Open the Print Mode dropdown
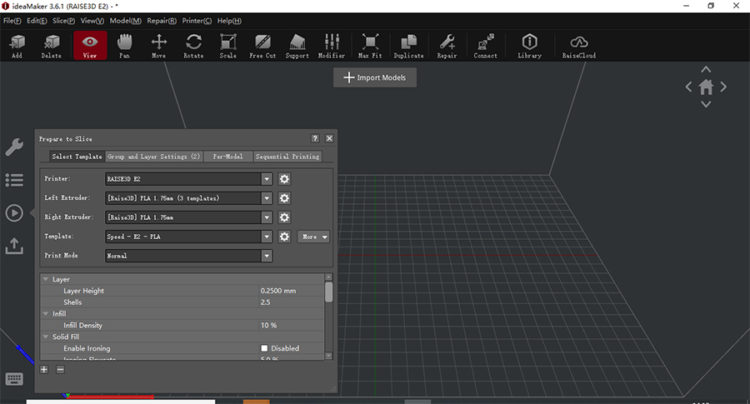 tap(188, 255)
